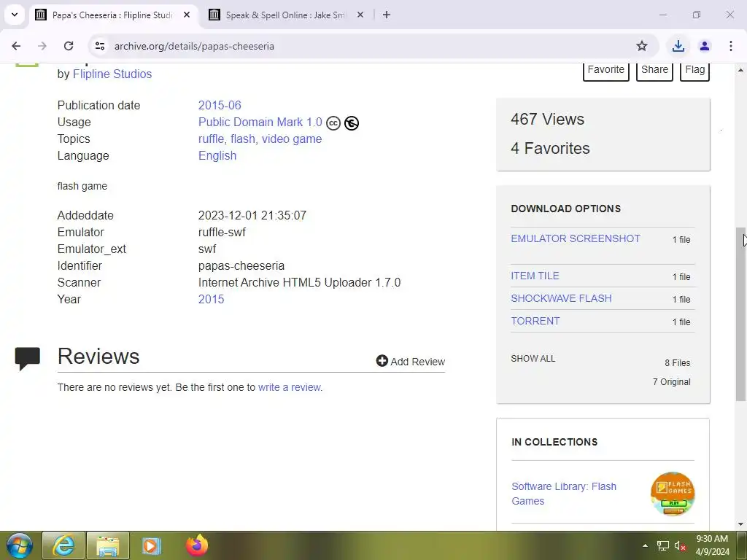This screenshot has width=747, height=560.
Task: Close the Papa's Cheeseria tab
Action: click(187, 15)
